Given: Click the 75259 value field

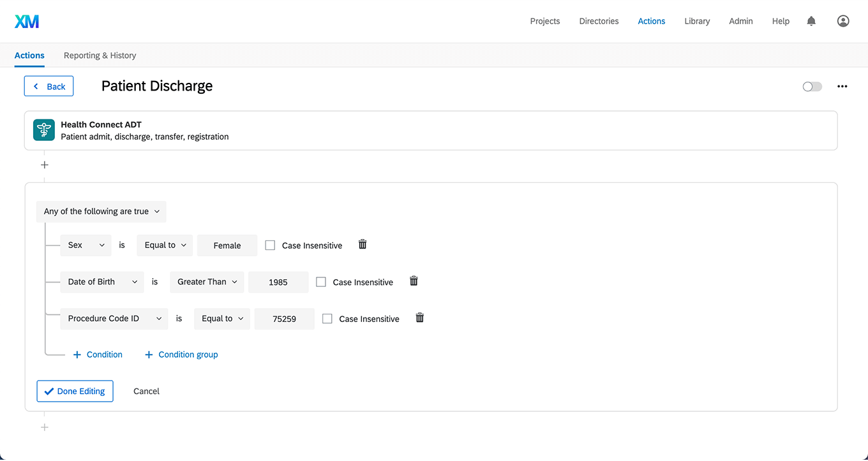Looking at the screenshot, I should 284,319.
